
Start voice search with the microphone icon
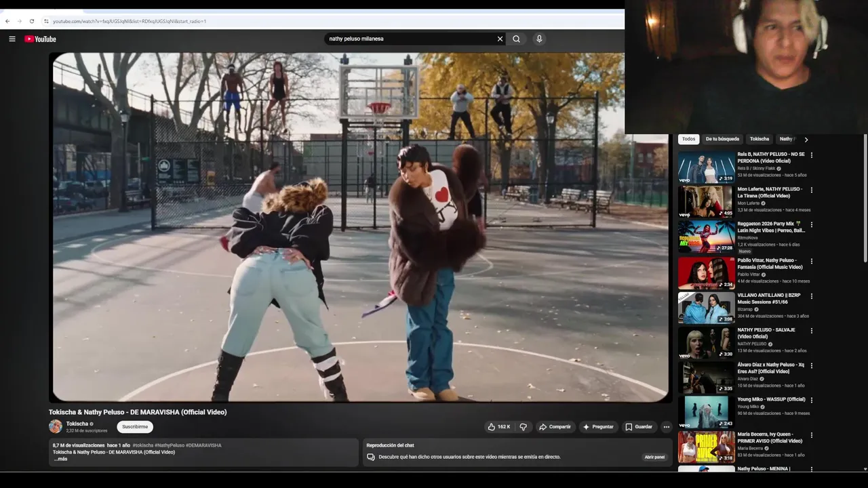point(539,39)
